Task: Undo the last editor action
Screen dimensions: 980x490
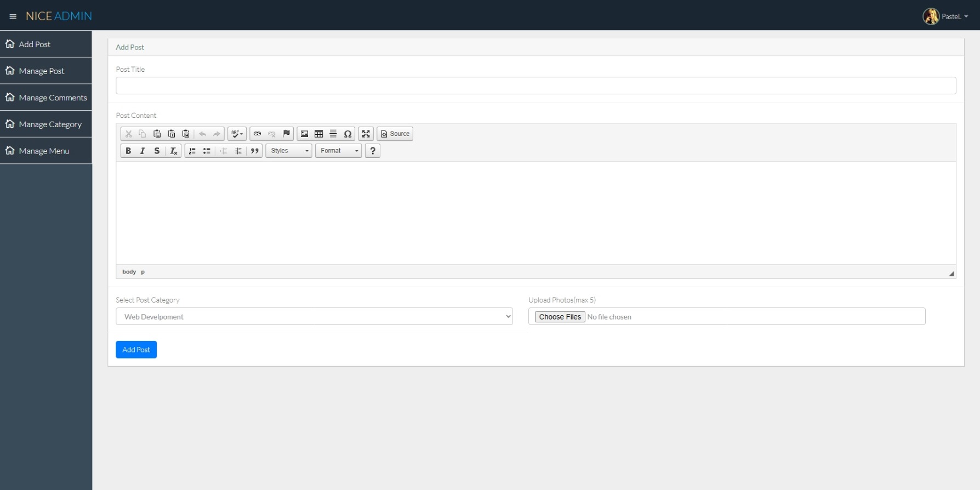Action: (x=202, y=134)
